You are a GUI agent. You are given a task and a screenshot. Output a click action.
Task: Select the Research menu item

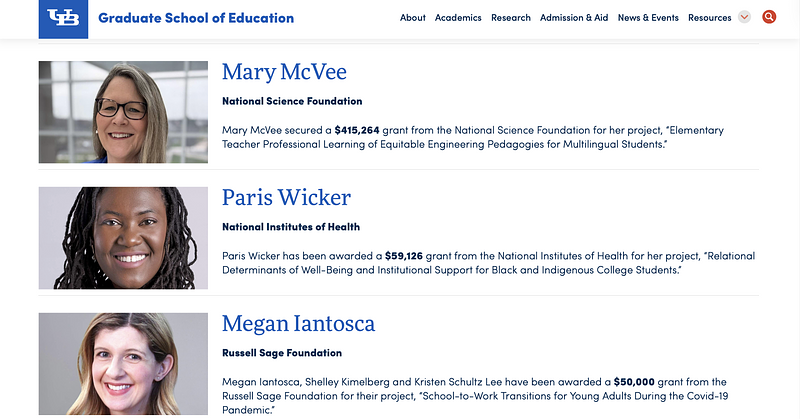pos(511,18)
